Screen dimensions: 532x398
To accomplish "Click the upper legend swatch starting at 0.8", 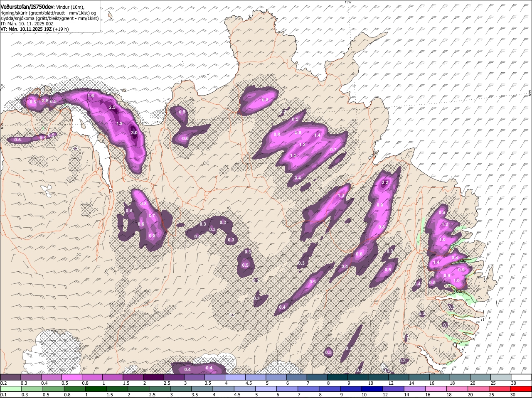I will (92, 377).
